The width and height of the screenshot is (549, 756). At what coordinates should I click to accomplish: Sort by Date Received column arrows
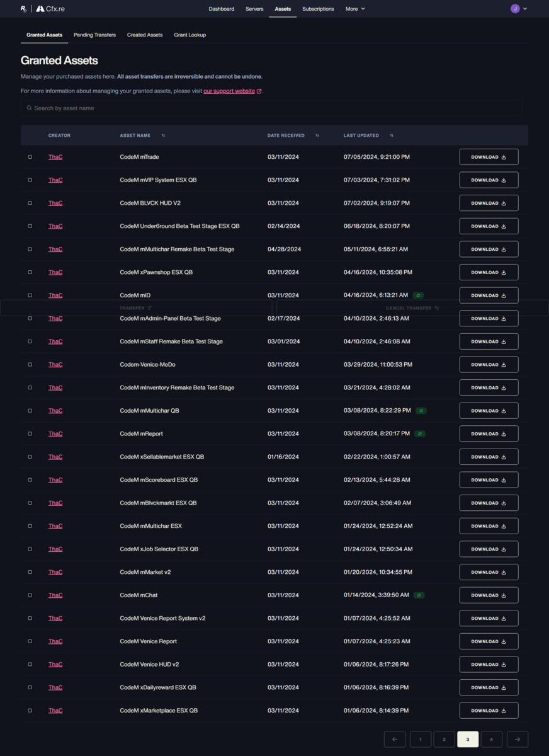317,135
